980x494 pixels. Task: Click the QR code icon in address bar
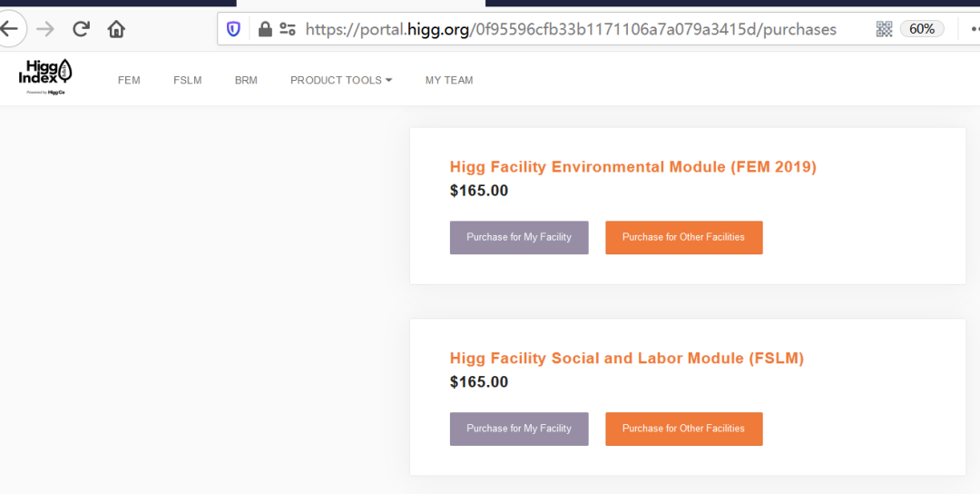(x=884, y=29)
